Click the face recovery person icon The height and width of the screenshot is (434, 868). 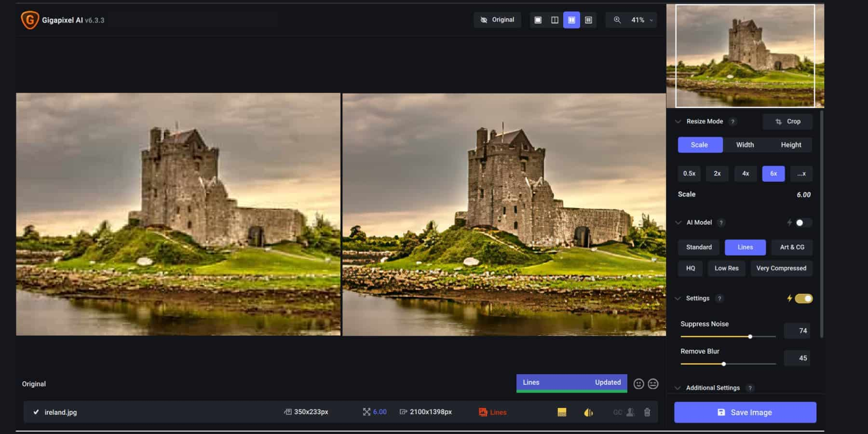[631, 412]
